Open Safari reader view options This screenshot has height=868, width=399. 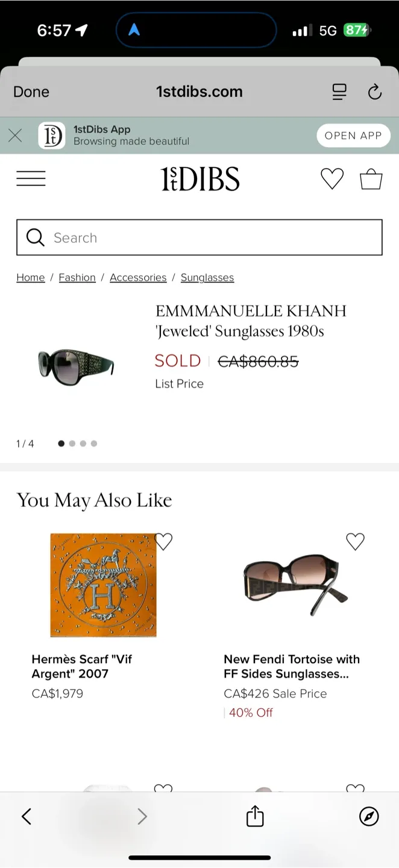[x=339, y=92]
